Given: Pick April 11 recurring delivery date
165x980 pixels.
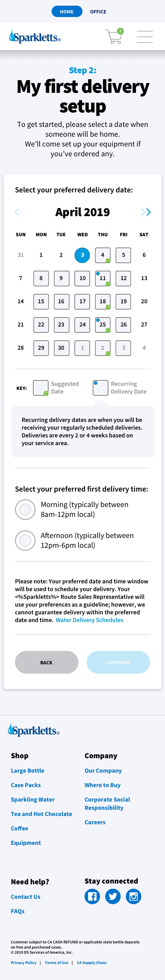Looking at the screenshot, I should point(103,279).
